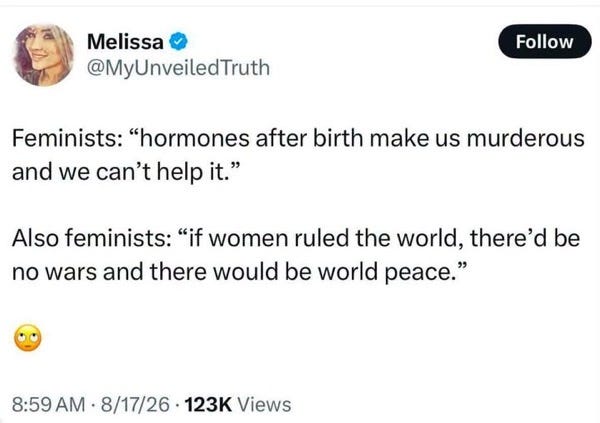
Task: Click the opening word "Feminists:"
Action: pyautogui.click(x=65, y=138)
